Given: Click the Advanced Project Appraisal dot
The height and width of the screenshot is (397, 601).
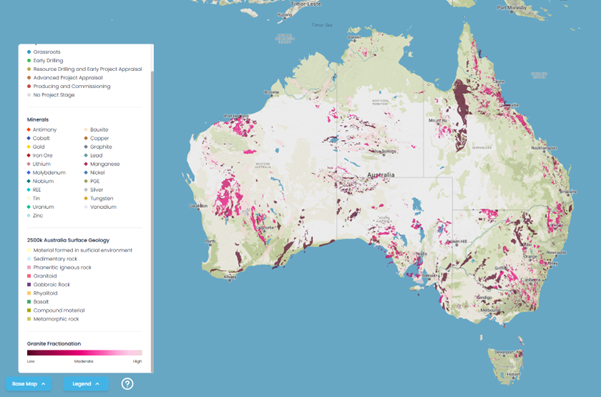Looking at the screenshot, I should coord(29,78).
